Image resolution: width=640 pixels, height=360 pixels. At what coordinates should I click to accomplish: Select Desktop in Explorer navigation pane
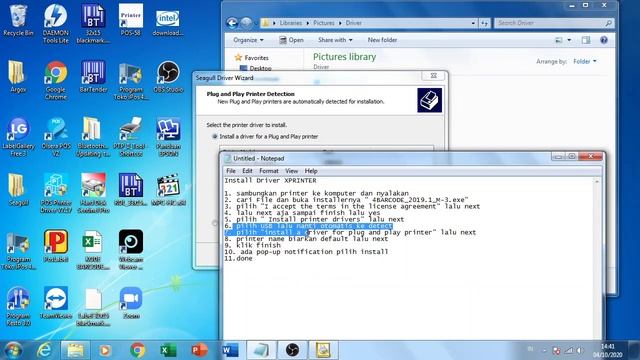(260, 68)
